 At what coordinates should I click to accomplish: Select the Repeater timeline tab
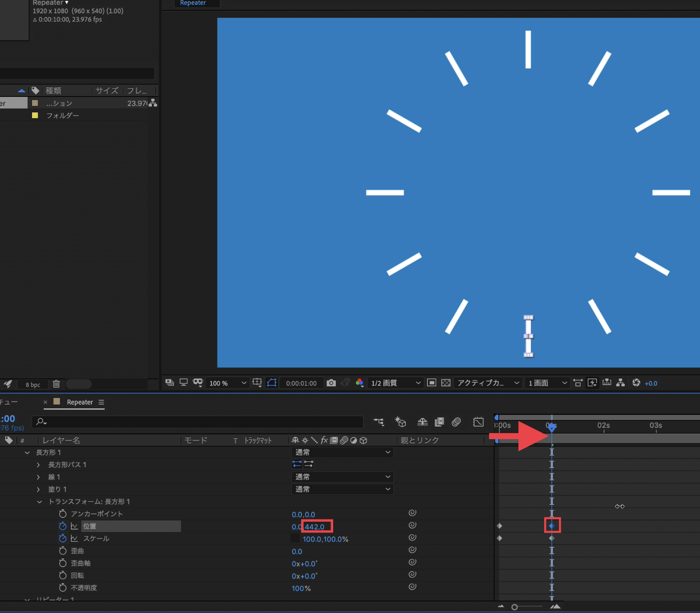pyautogui.click(x=80, y=402)
